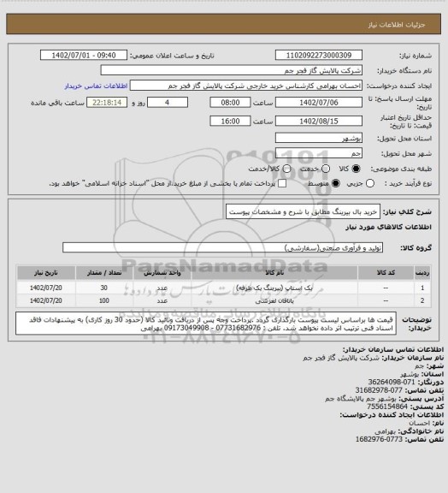Select the کالا/خدمت radio button
The height and width of the screenshot is (493, 448).
pos(286,169)
